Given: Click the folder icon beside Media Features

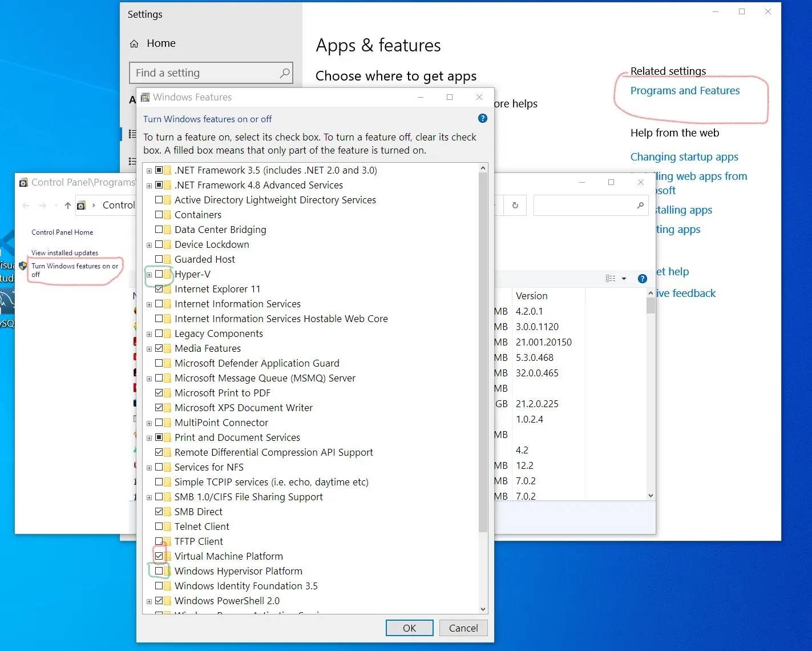Looking at the screenshot, I should pyautogui.click(x=167, y=348).
